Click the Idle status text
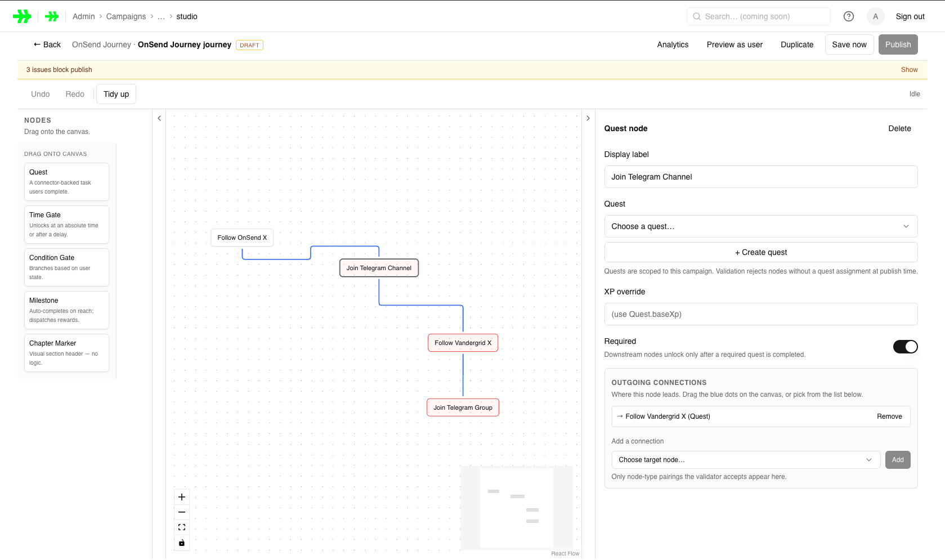The width and height of the screenshot is (945, 560). [915, 94]
